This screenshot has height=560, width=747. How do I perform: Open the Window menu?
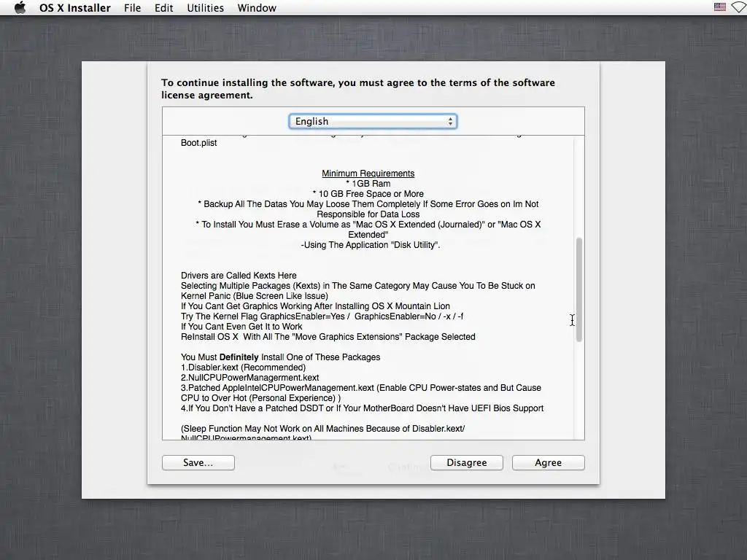257,8
